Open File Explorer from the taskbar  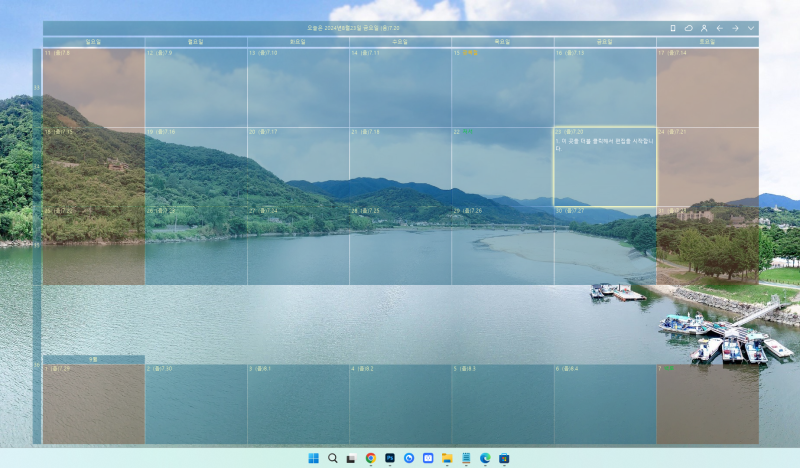(447, 458)
